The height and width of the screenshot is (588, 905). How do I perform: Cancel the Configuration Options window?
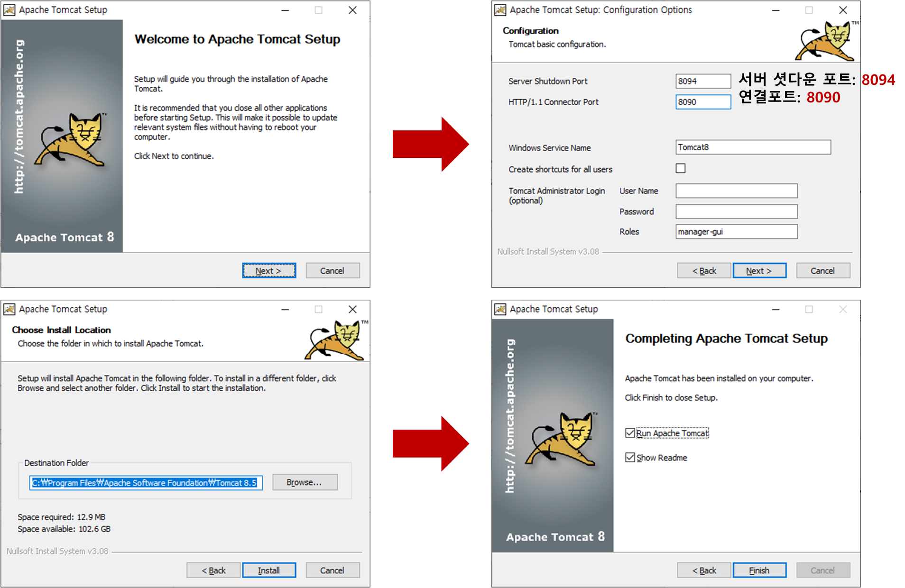(x=823, y=271)
